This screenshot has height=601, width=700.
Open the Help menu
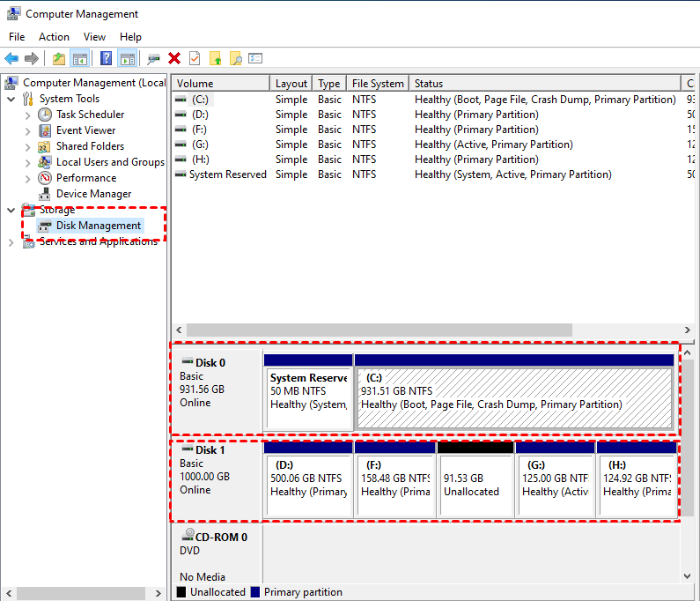point(130,37)
